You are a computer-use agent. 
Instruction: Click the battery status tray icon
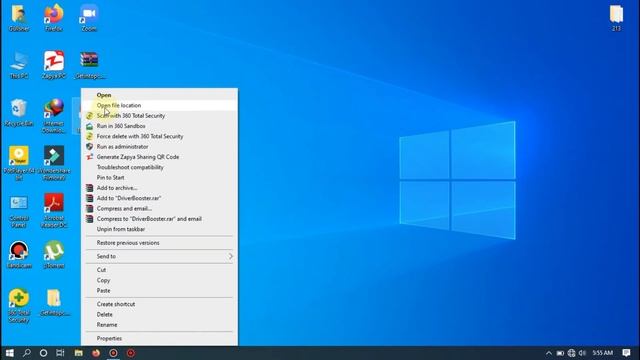click(x=560, y=353)
